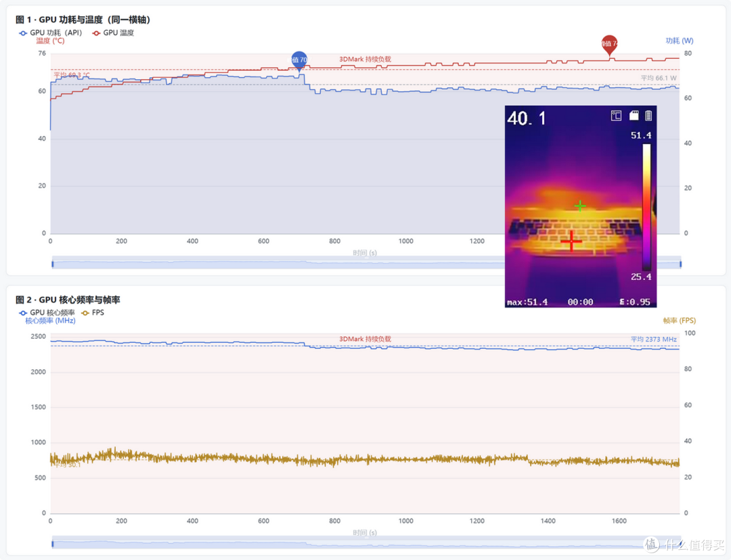Click 3DMark 持续负载 label in chart 1
This screenshot has width=731, height=560.
[365, 59]
